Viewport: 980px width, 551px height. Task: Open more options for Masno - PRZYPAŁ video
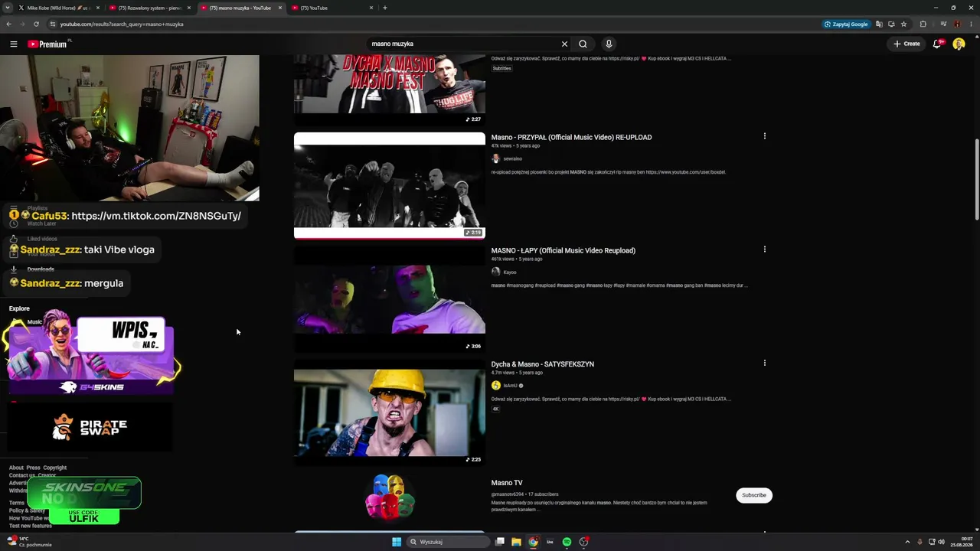click(x=764, y=136)
